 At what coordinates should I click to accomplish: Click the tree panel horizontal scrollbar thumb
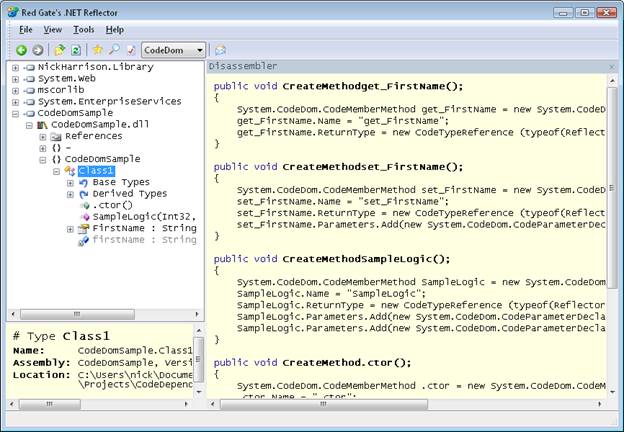click(x=78, y=315)
